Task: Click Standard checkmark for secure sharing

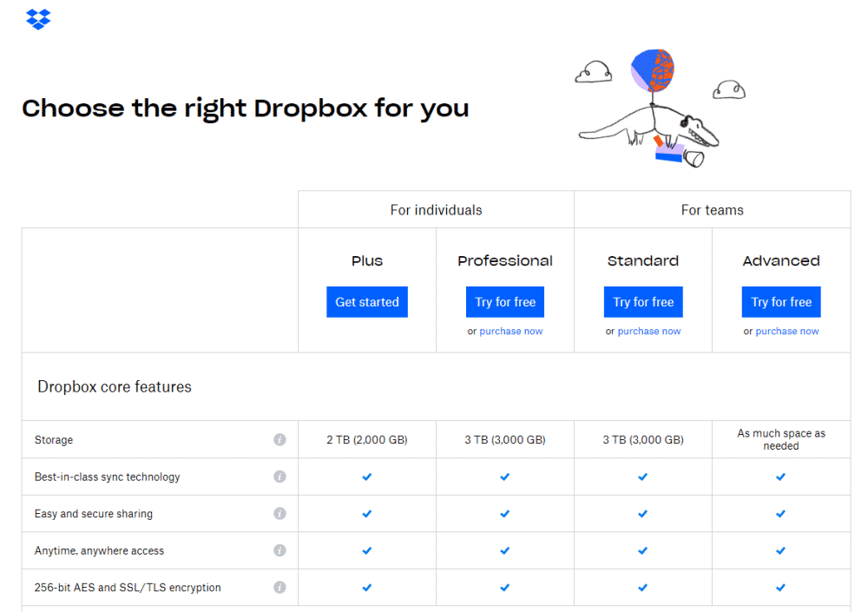Action: coord(642,514)
